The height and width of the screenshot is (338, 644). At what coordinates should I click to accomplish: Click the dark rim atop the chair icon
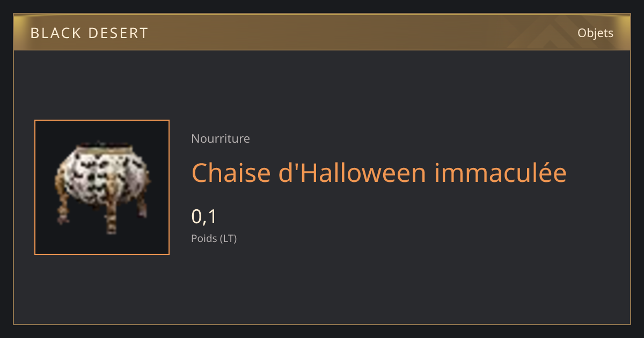click(x=104, y=146)
